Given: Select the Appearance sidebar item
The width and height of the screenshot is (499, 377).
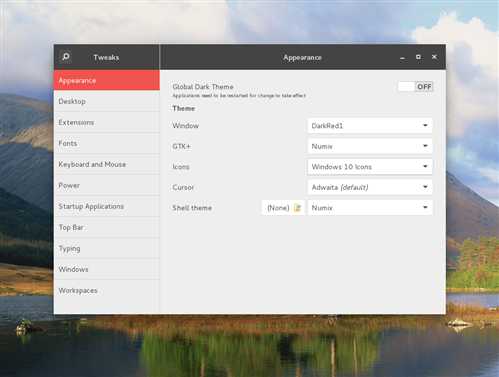Looking at the screenshot, I should tap(107, 80).
